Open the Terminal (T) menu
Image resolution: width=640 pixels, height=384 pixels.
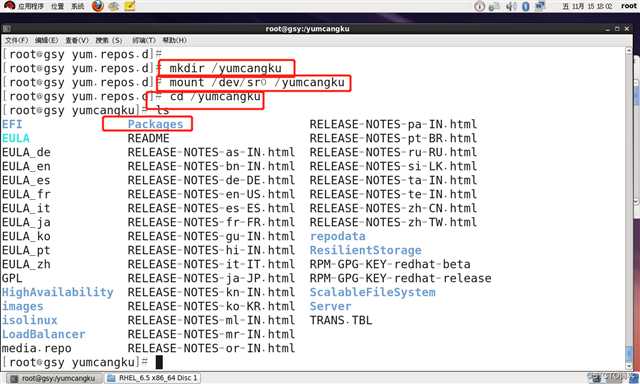click(144, 40)
